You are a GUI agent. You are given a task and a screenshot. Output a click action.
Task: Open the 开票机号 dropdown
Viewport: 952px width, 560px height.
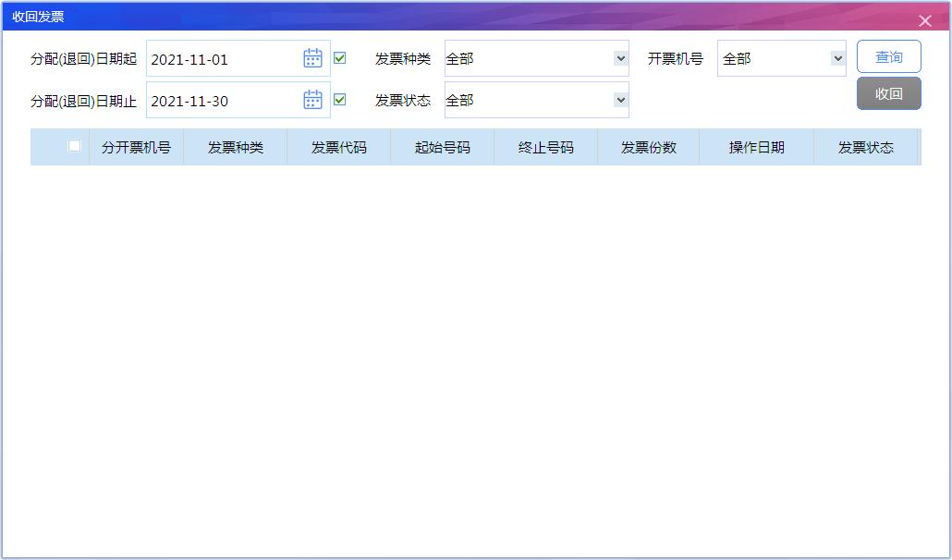838,56
